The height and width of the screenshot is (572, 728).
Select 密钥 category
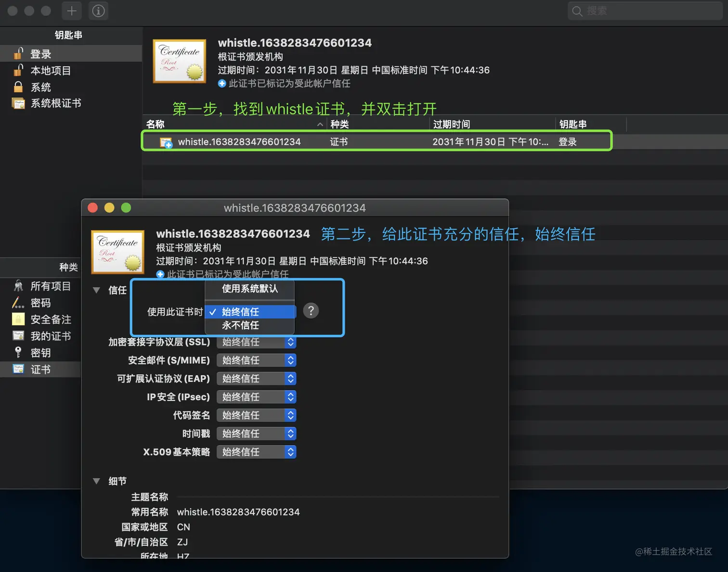[40, 353]
